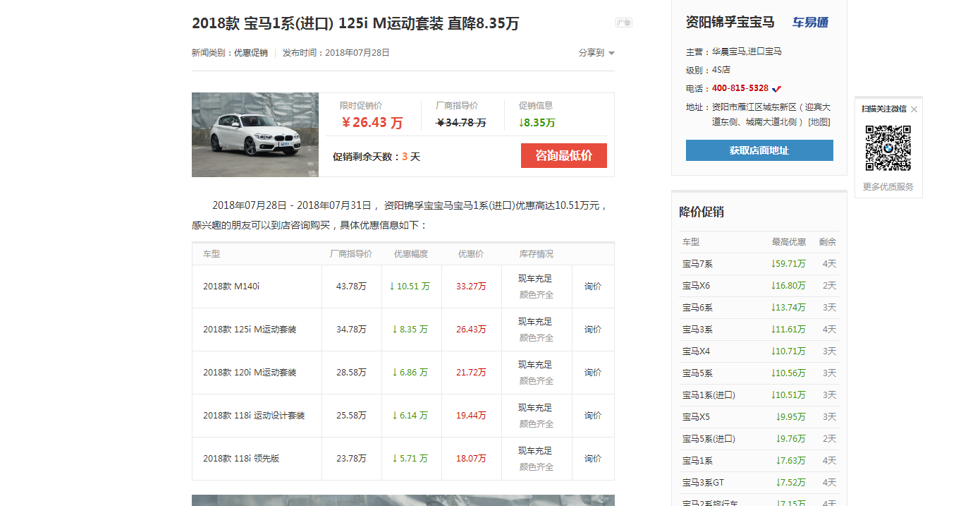
Task: Select 宝马3系GT from the 降价促销 list
Action: [703, 483]
